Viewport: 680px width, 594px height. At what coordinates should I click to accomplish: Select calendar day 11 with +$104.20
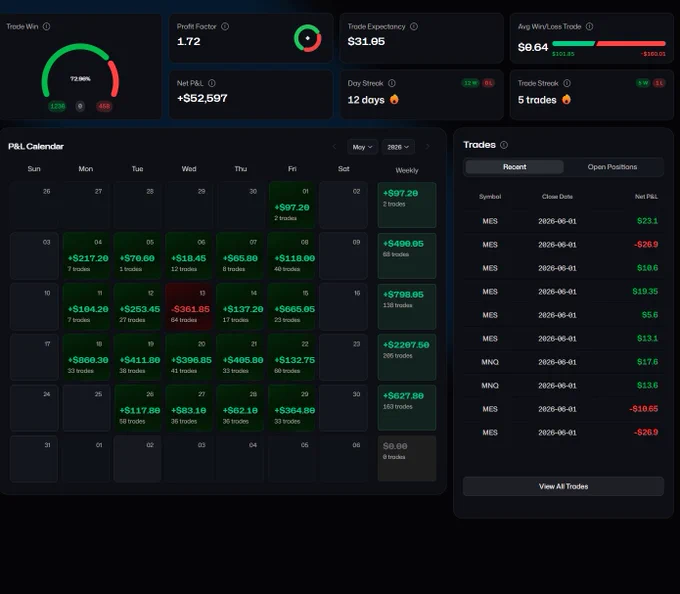[x=86, y=307]
